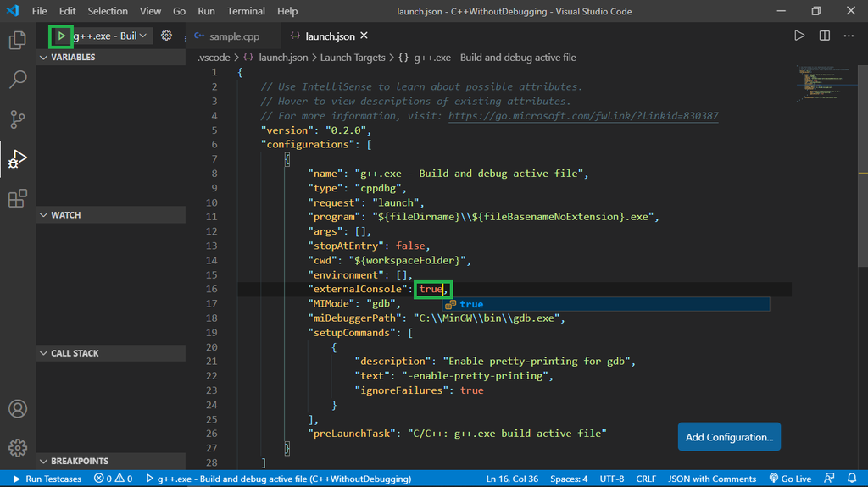Open the Search view in activity bar
The image size is (868, 487).
click(x=18, y=79)
